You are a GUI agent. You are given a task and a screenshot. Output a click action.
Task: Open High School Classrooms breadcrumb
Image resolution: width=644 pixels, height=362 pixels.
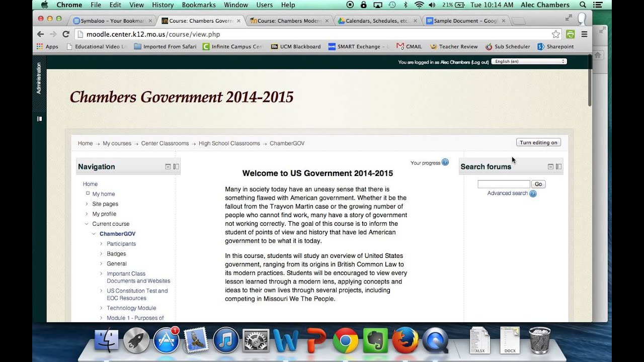click(229, 143)
